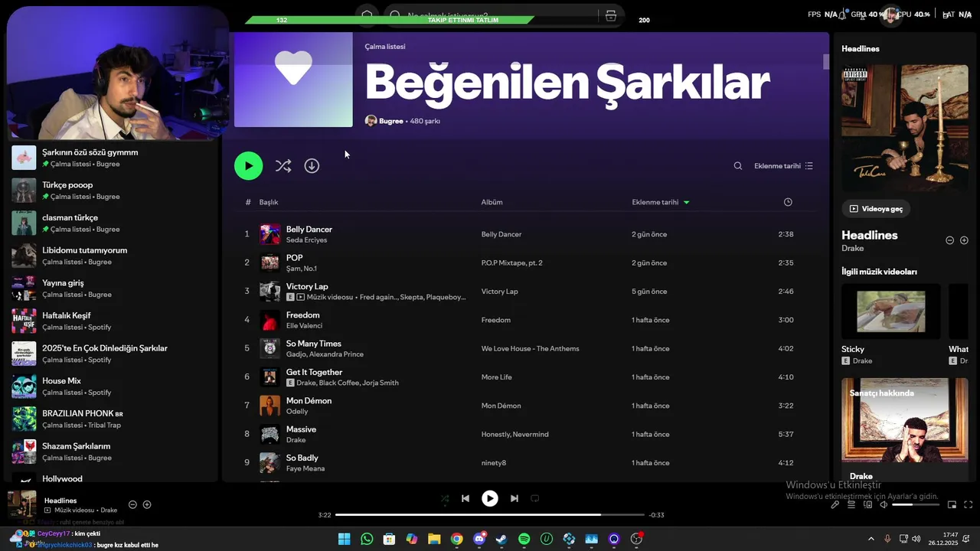Toggle shuffle in the bottom player bar

click(x=445, y=498)
